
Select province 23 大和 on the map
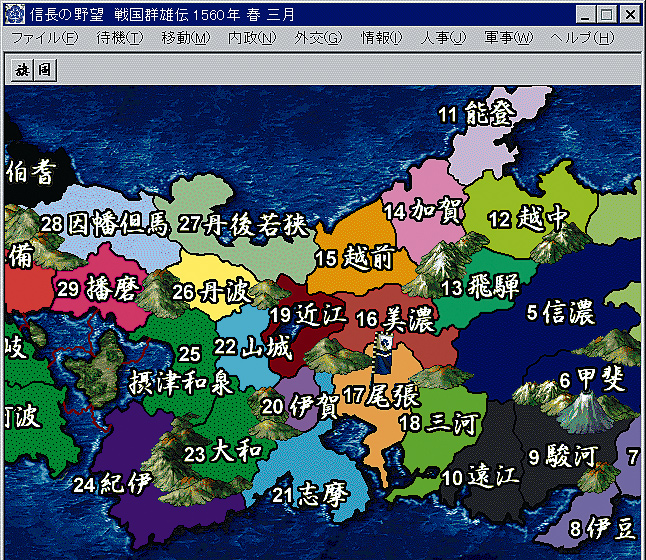(x=223, y=452)
